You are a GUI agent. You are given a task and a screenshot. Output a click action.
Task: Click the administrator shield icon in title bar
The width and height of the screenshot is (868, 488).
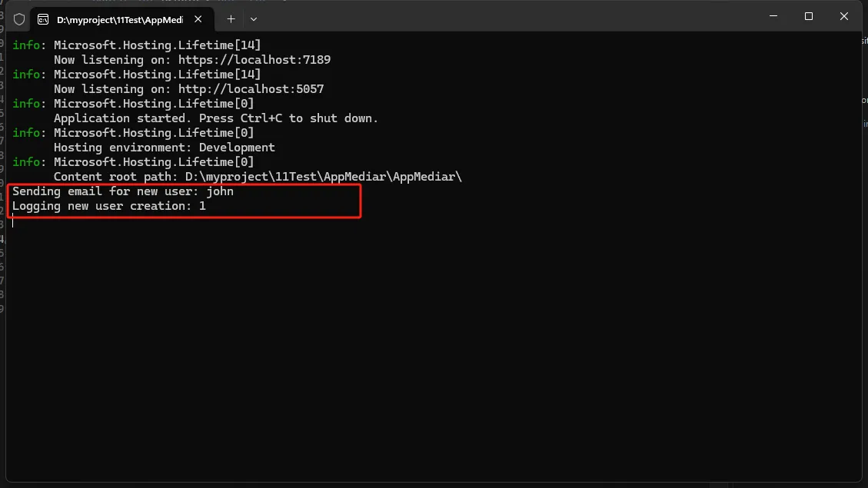[x=19, y=19]
